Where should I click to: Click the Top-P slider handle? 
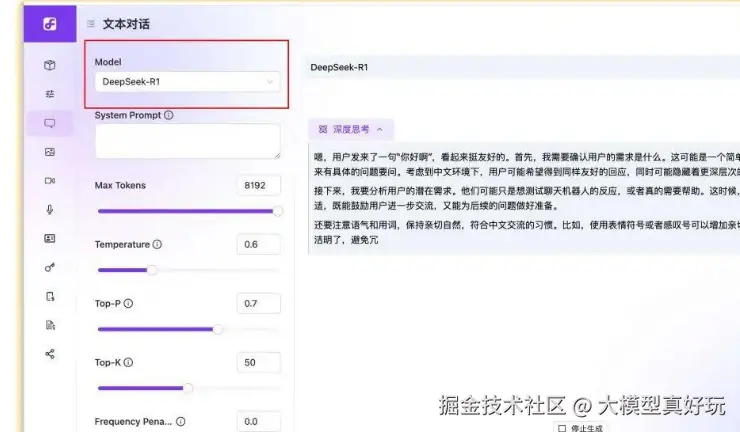[218, 329]
